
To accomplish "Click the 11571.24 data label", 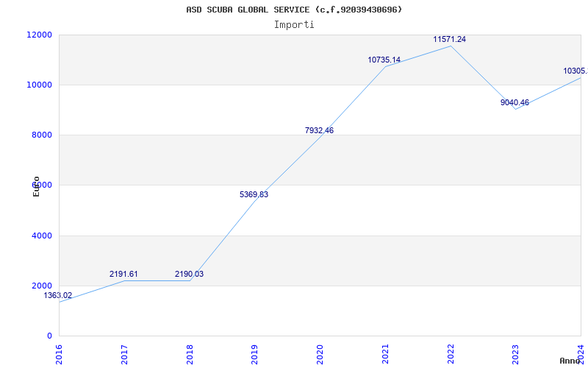I will click(x=450, y=39).
